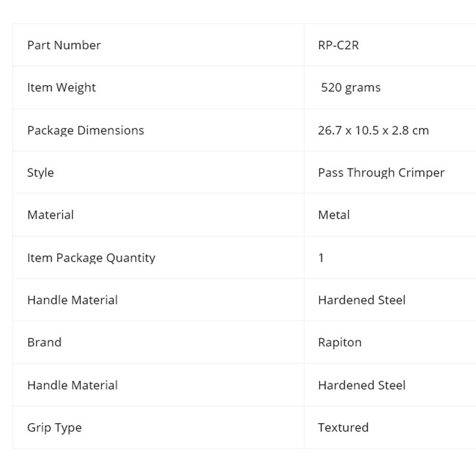The image size is (476, 476).
Task: Click the Part Number label
Action: (64, 45)
